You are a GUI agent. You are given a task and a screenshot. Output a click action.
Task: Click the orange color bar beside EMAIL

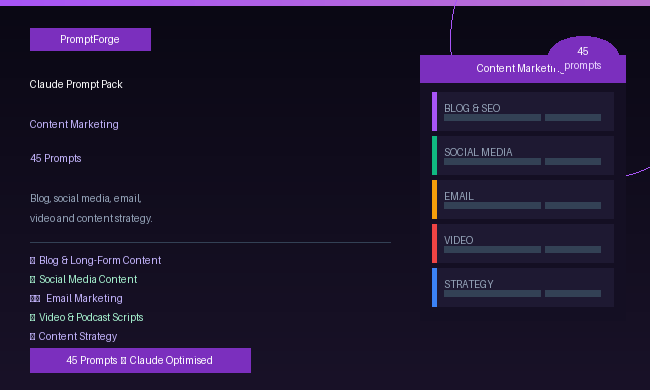coord(434,199)
